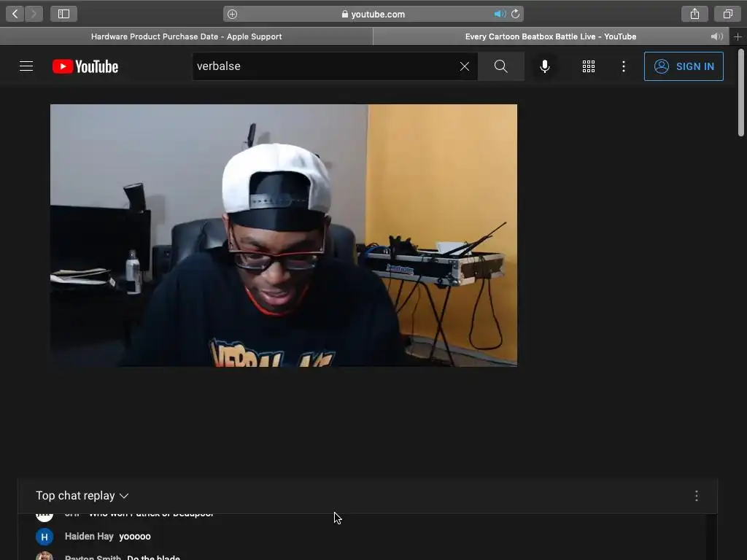Open the YouTube hamburger guide menu
Image resolution: width=747 pixels, height=560 pixels.
pos(26,66)
